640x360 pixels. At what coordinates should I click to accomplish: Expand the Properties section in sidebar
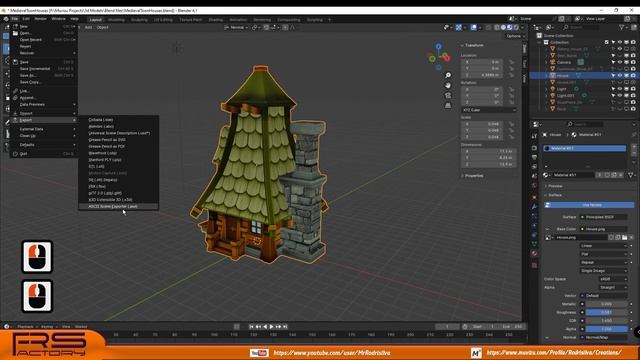coord(473,176)
